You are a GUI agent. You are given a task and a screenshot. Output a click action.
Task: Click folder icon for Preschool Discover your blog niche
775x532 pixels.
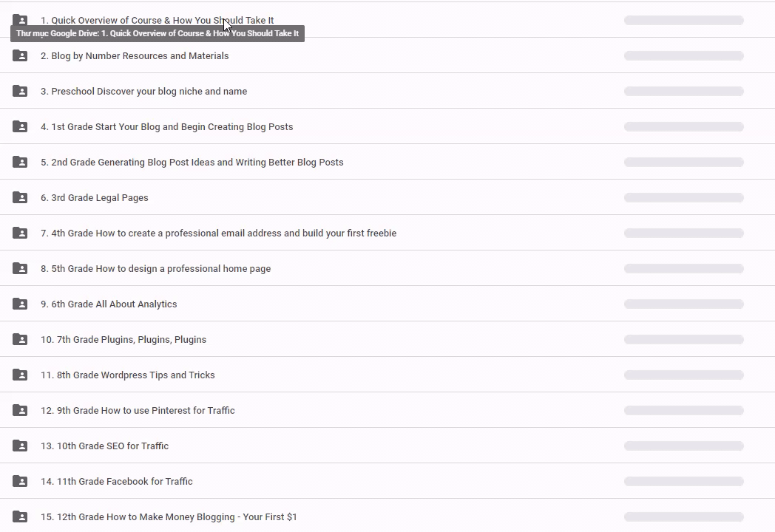click(x=20, y=91)
